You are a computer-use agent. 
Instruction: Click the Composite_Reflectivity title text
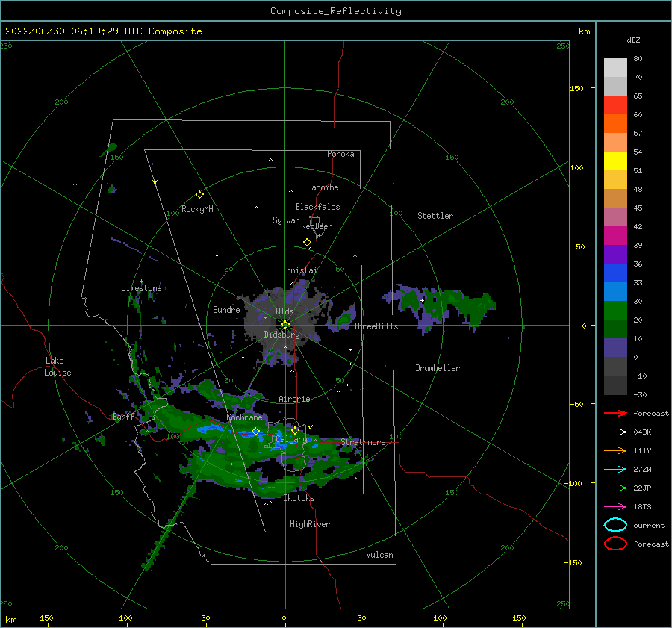click(336, 11)
